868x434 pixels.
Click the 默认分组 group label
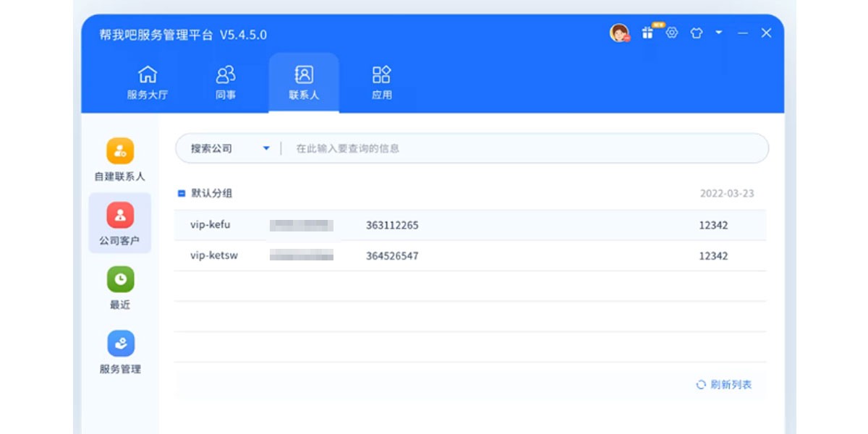coord(211,193)
